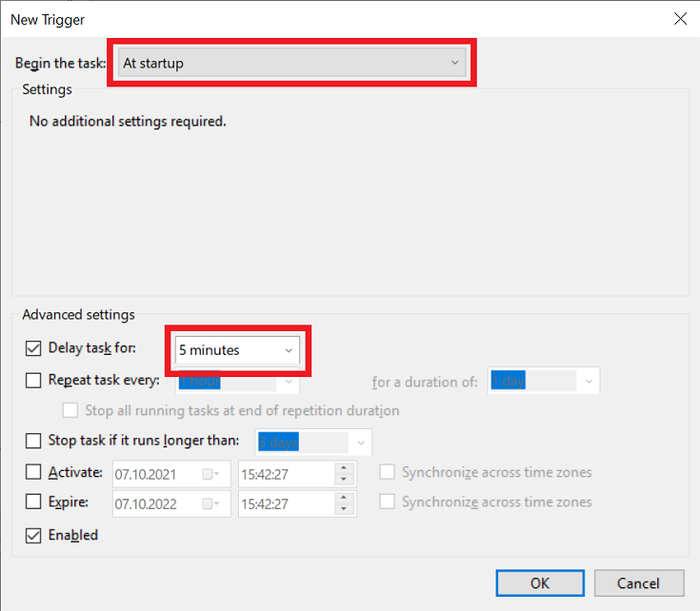Click the 'Advanced settings' group label

point(78,315)
